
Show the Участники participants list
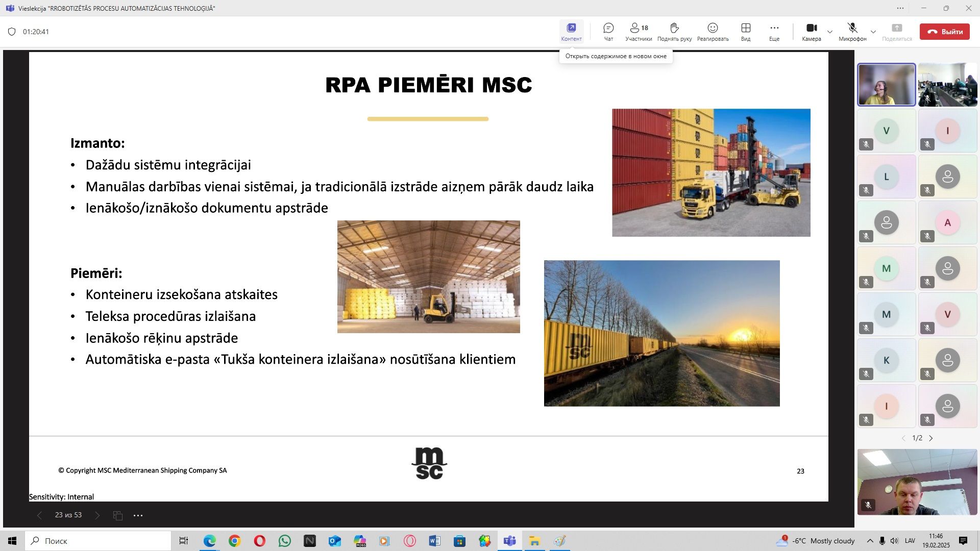click(x=639, y=32)
